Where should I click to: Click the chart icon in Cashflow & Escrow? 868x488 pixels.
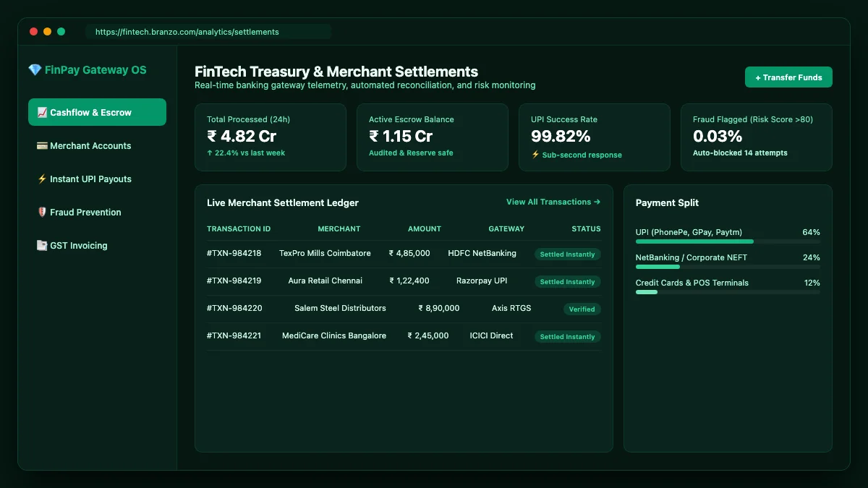point(42,113)
